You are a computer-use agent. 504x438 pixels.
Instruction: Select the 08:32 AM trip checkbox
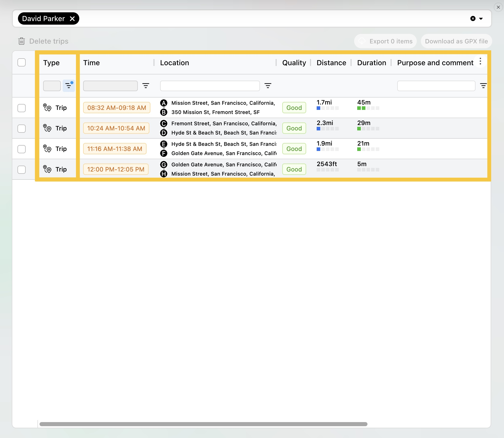pos(22,108)
